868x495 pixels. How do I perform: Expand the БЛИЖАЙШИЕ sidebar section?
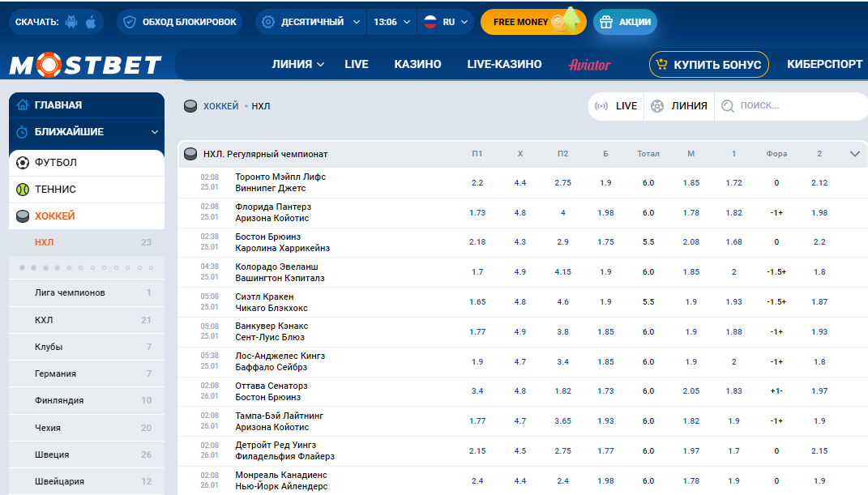point(155,131)
